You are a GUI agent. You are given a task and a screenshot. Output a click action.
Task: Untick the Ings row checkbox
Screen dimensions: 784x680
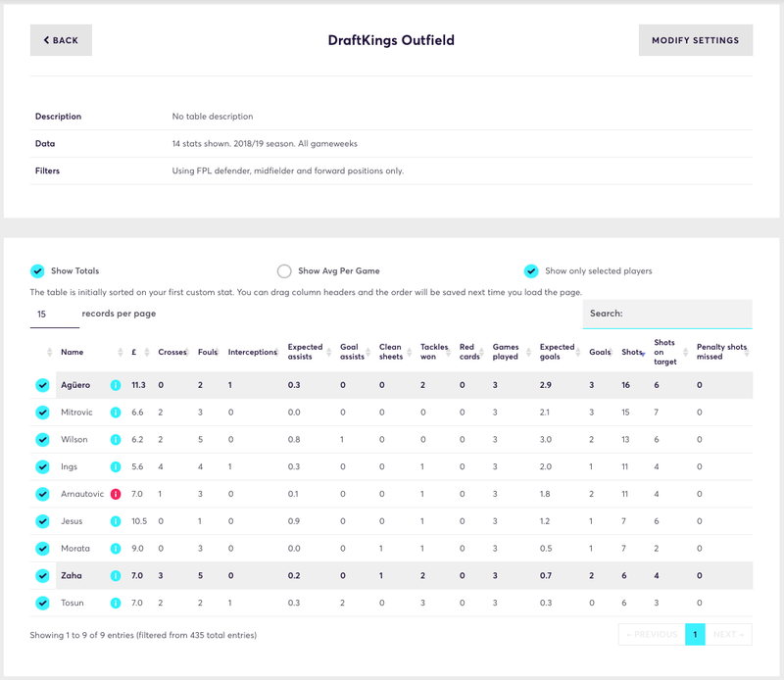(42, 467)
